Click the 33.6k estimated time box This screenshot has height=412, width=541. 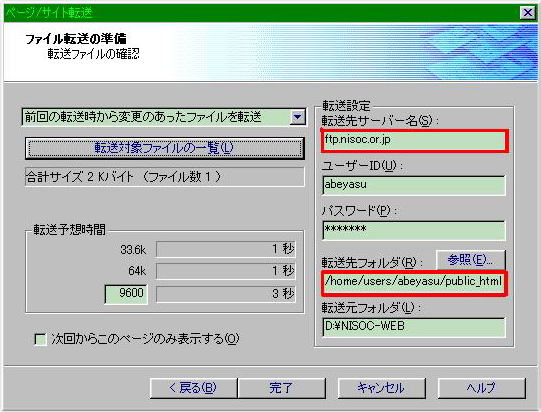tap(226, 249)
